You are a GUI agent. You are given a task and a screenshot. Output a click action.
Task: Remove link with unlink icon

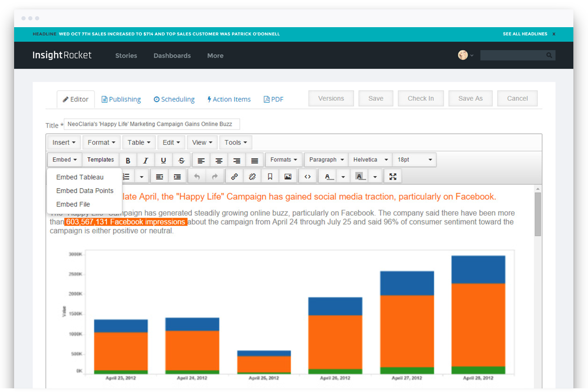(252, 176)
